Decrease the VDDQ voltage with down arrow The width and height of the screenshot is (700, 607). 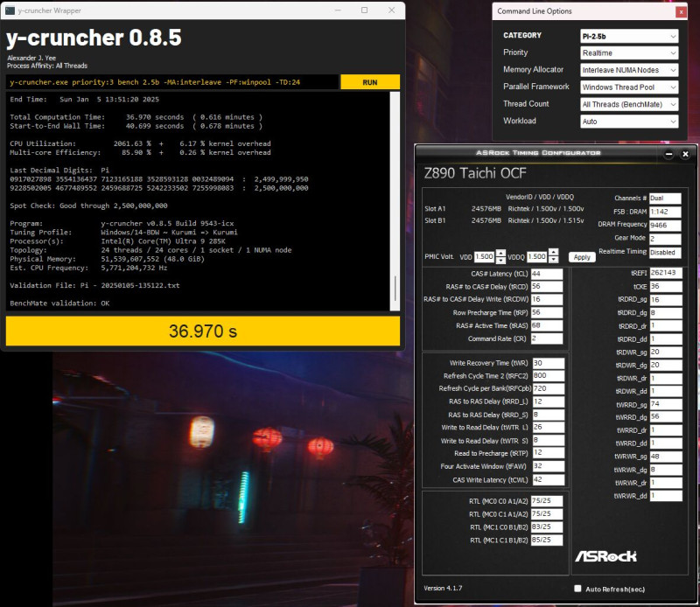pos(554,261)
